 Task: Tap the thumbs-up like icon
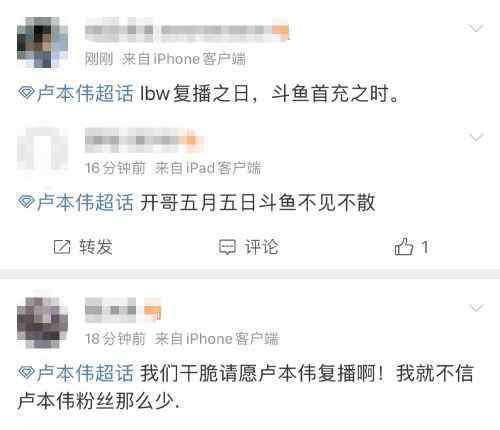click(404, 247)
